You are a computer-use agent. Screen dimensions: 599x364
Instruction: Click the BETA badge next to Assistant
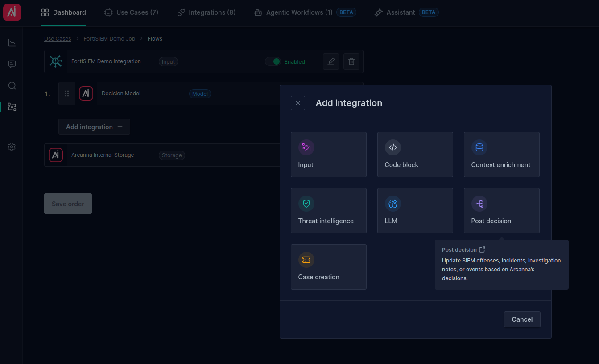pos(429,12)
